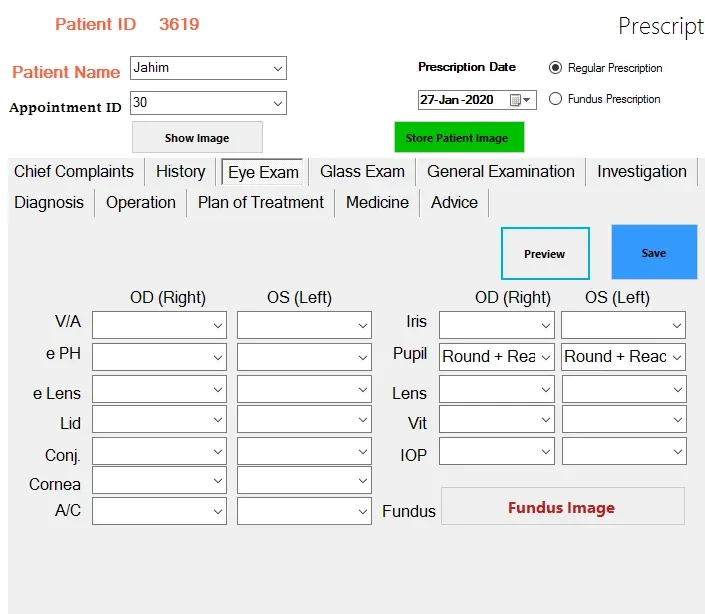Open the Iris OS (Left) dropdown
Screen dimensions: 705x614
pyautogui.click(x=624, y=325)
